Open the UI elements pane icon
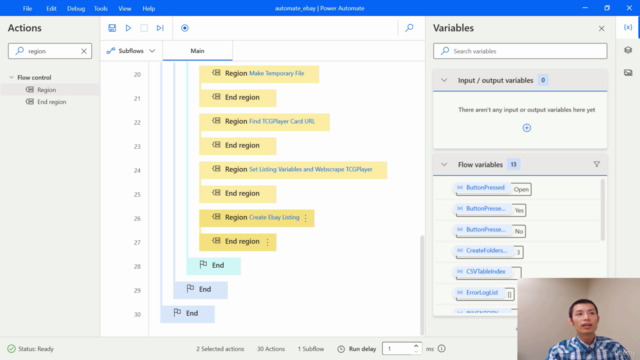The image size is (640, 360). [628, 50]
